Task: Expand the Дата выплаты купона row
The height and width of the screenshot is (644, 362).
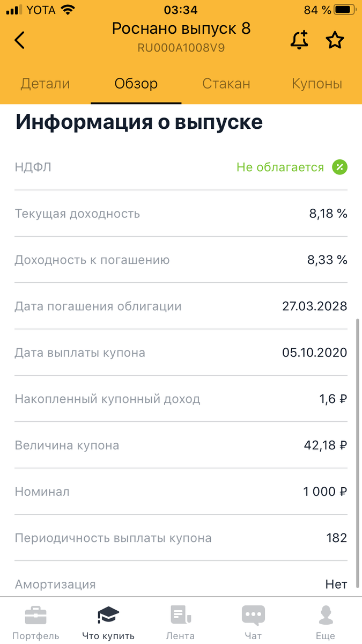Action: point(181,352)
